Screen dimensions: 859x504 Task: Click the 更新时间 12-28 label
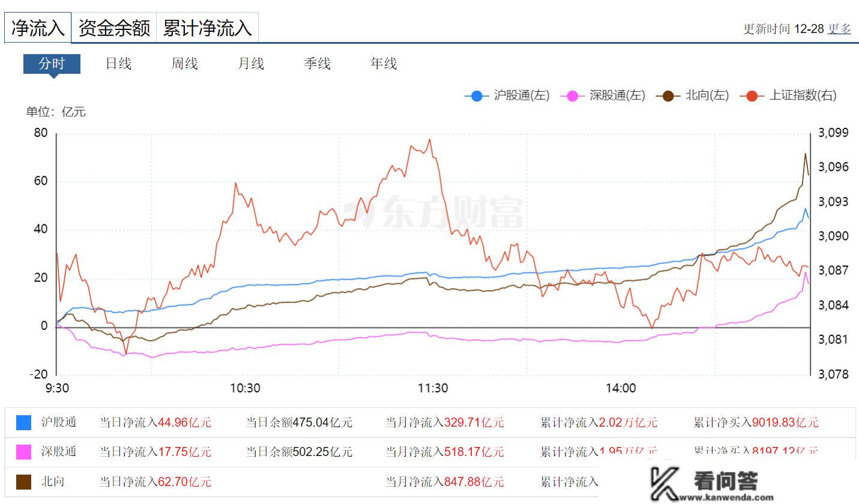783,28
